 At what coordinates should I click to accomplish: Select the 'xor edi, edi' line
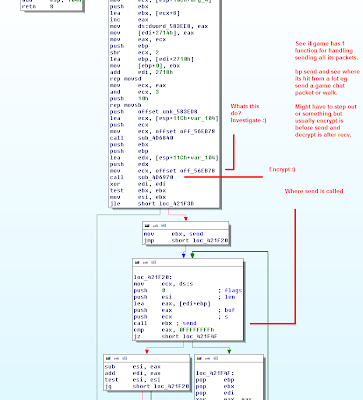coord(138,184)
